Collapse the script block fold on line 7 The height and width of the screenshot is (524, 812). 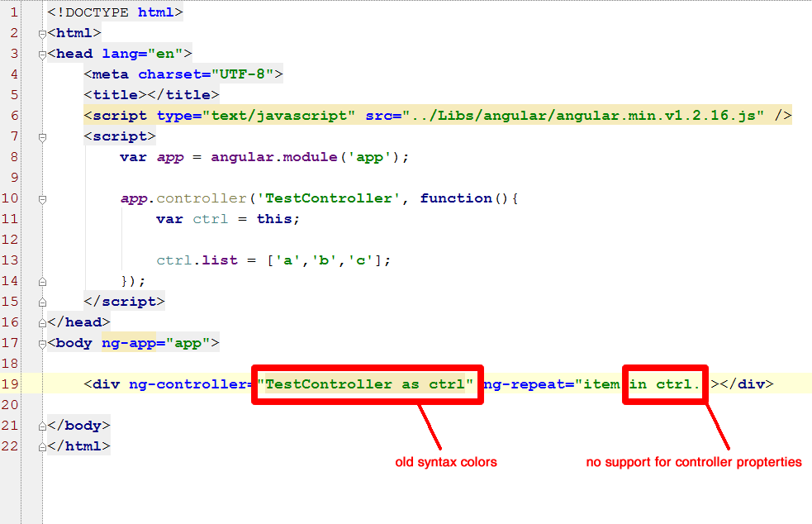click(x=42, y=138)
